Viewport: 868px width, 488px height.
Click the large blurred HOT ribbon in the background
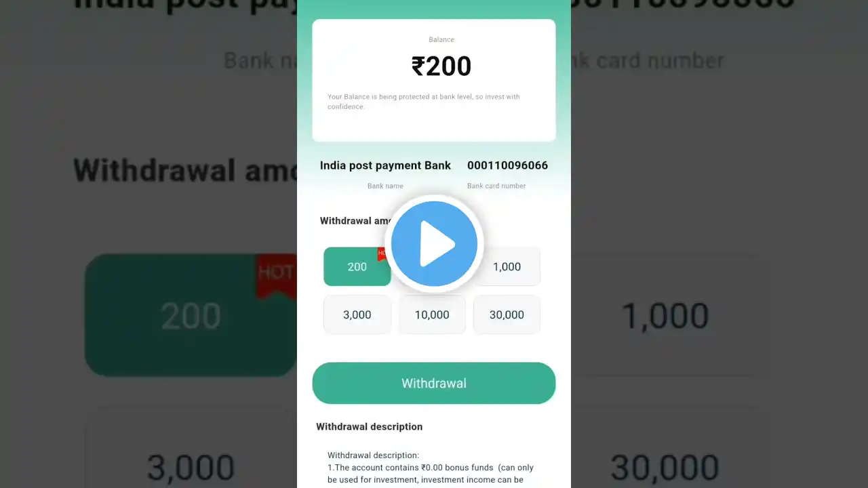[277, 274]
